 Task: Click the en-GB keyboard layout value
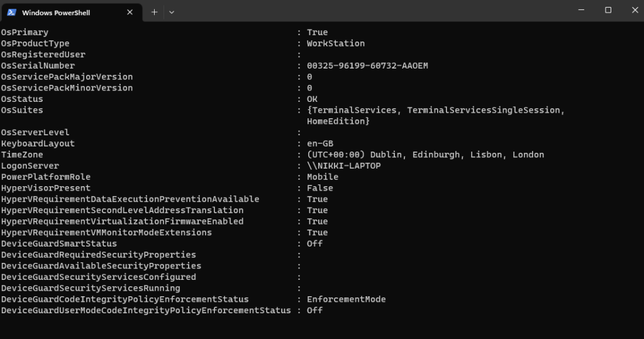320,143
